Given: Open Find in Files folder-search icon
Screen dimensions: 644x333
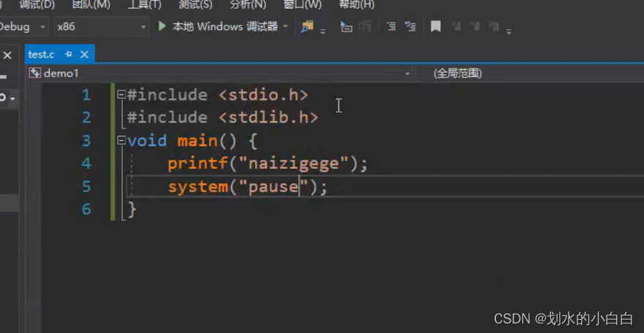Looking at the screenshot, I should 307,26.
